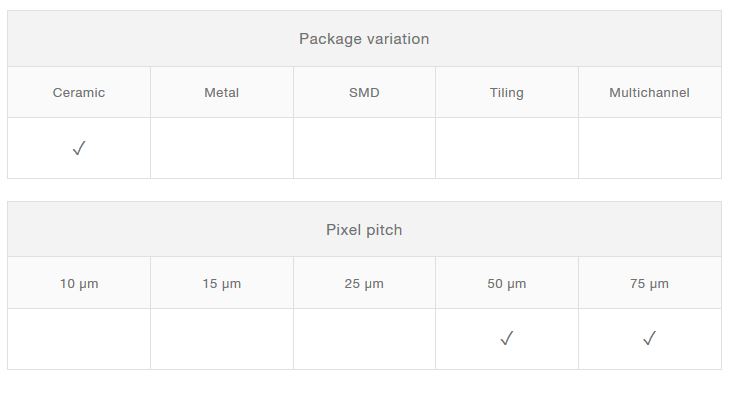
Task: Click the 50 μm column label
Action: (506, 284)
